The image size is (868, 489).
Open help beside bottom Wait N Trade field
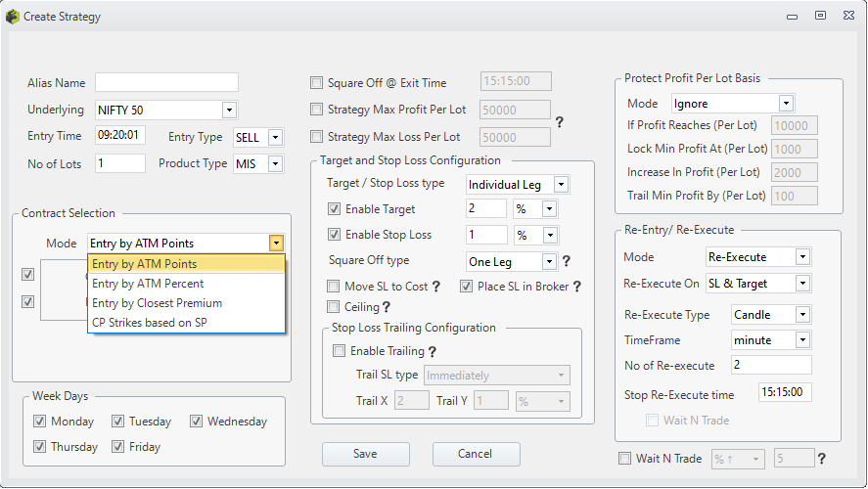822,459
